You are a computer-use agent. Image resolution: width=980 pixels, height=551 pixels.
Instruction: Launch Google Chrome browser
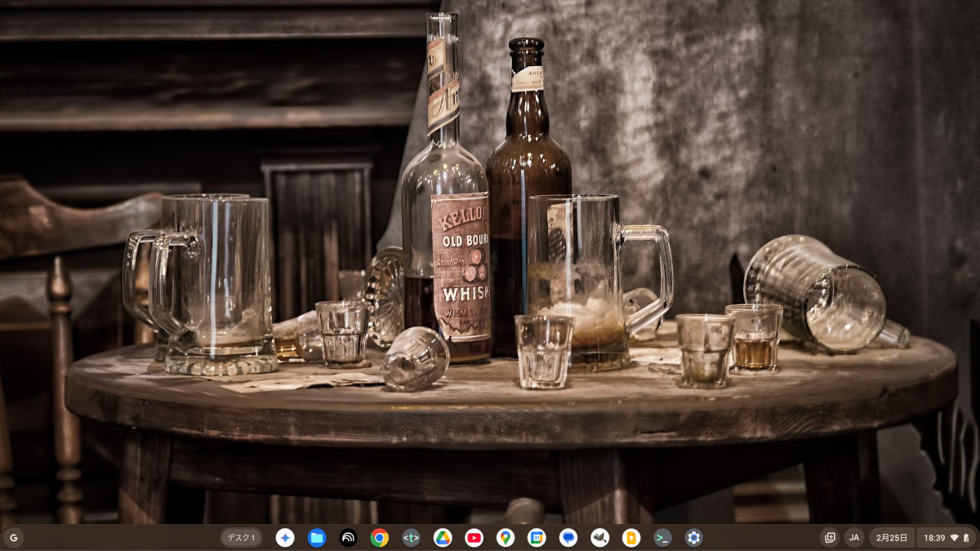379,538
